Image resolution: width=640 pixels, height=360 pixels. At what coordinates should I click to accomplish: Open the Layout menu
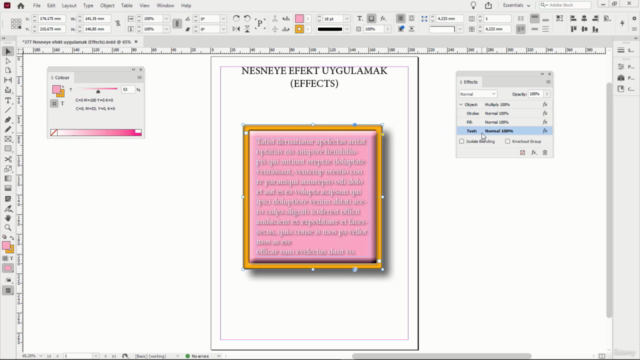[x=69, y=6]
